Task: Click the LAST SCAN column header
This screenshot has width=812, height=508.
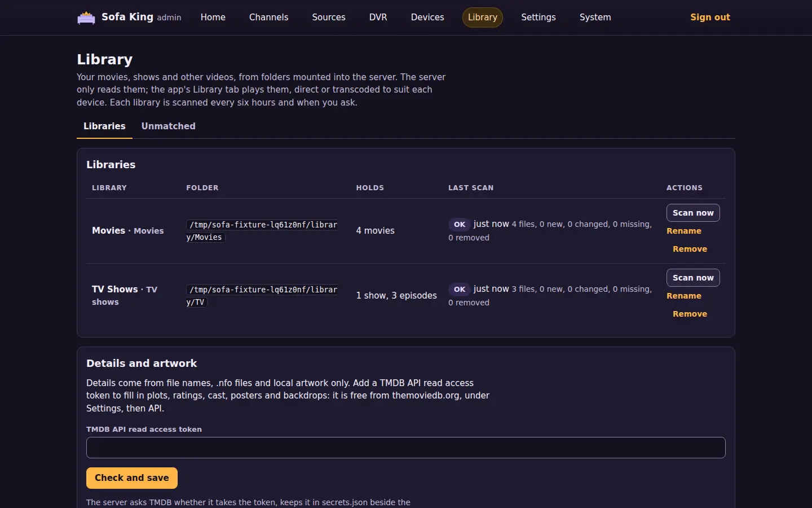Action: click(x=471, y=188)
